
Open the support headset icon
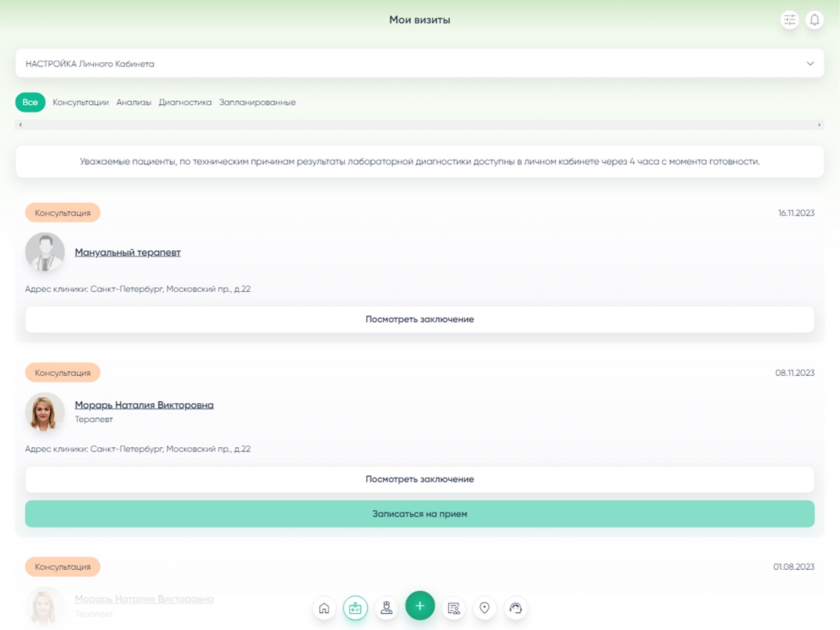coord(516,608)
